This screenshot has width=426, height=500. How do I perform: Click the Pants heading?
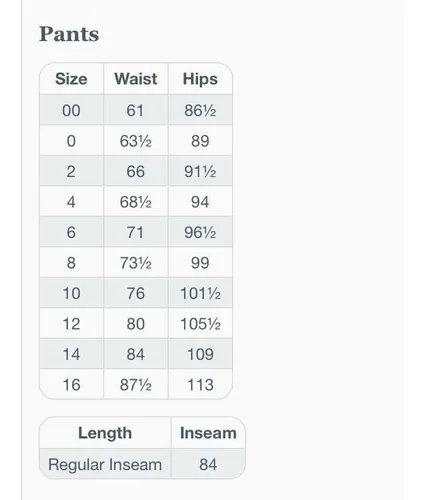69,34
